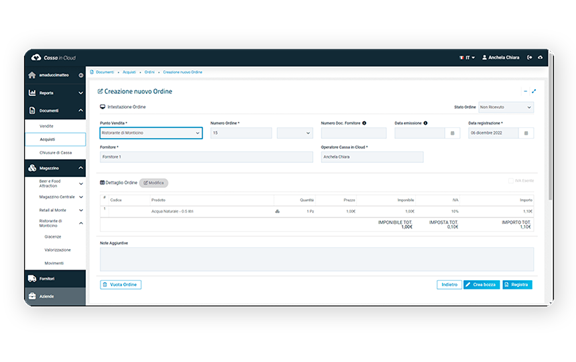The image size is (576, 362).
Task: Click the Crea bozza button
Action: click(x=482, y=284)
